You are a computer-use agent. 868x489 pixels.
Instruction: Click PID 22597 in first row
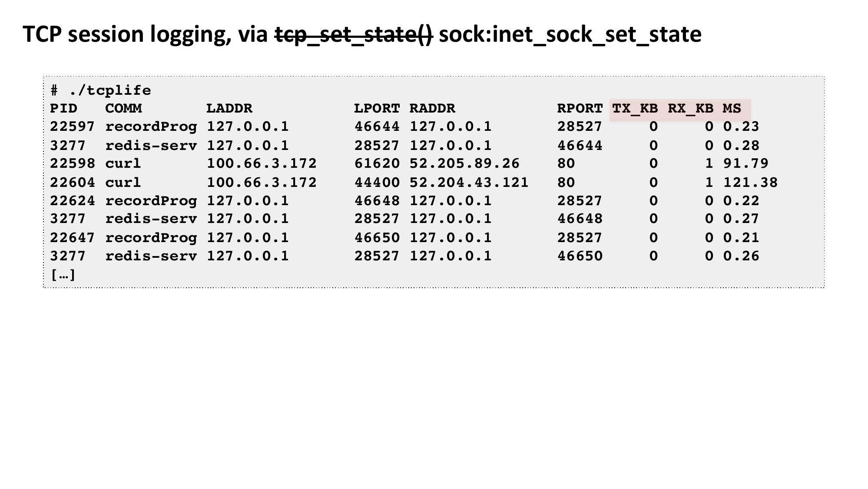click(x=72, y=126)
